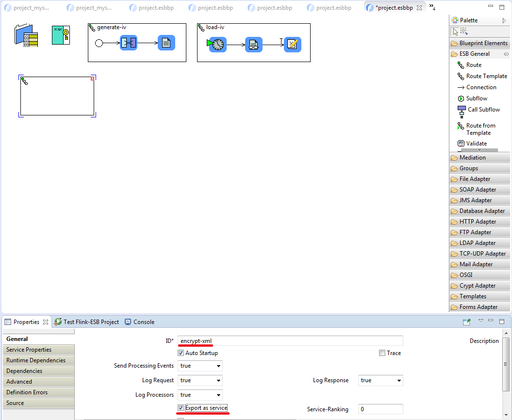Click the last edit node in load-iv route
512x420 pixels.
[292, 45]
